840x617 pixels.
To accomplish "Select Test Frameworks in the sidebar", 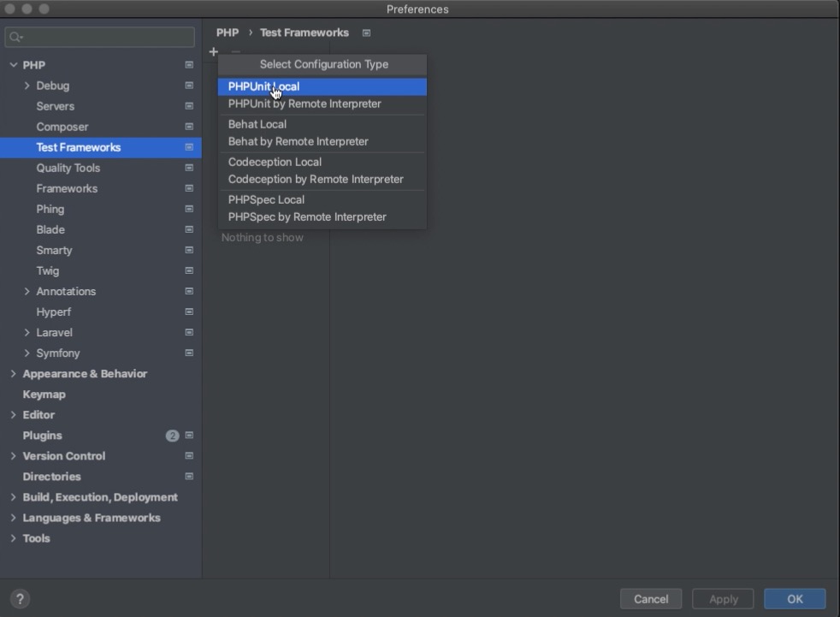I will tap(101, 147).
